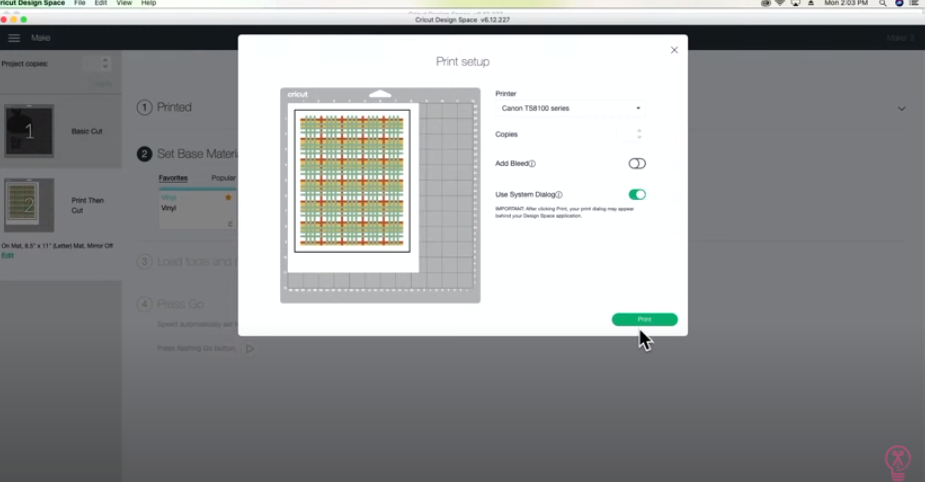Viewport: 925px width, 482px height.
Task: Click step 1 Printed heading
Action: (x=174, y=107)
